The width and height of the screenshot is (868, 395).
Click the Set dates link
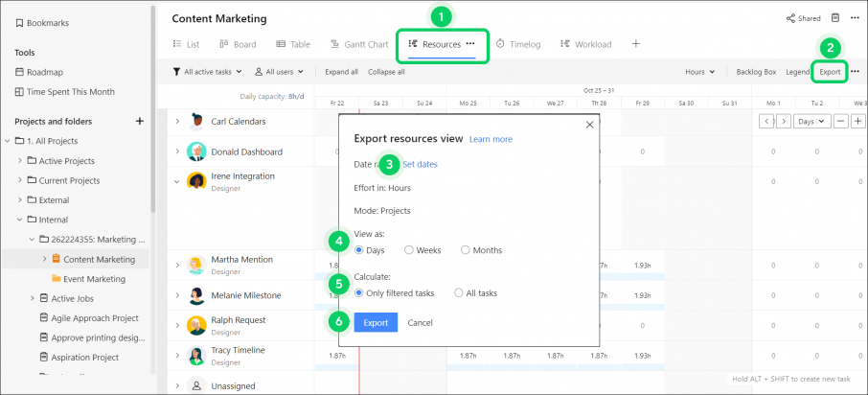421,164
